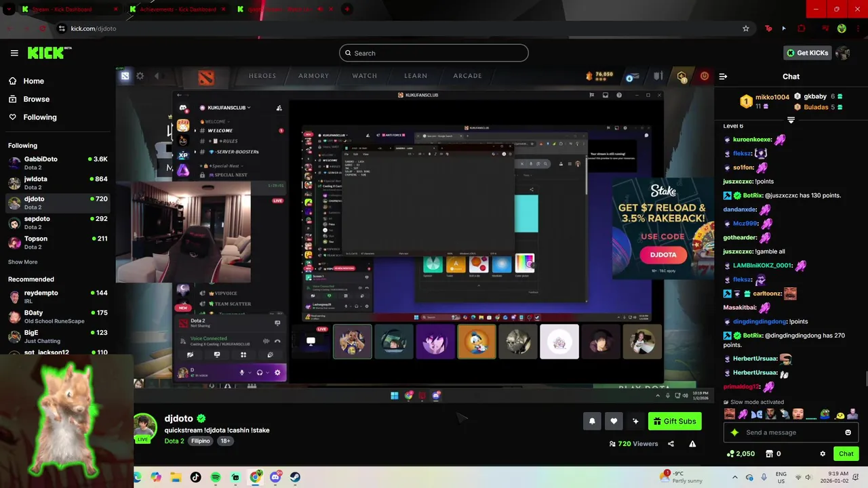Click the Filipino language tag
The image size is (868, 488).
pyautogui.click(x=201, y=441)
